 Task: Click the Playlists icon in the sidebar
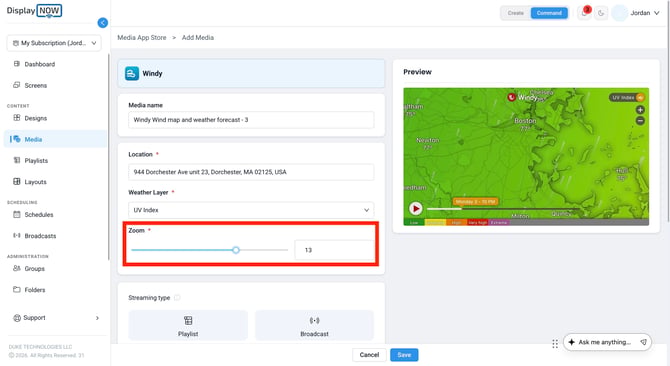pos(17,160)
